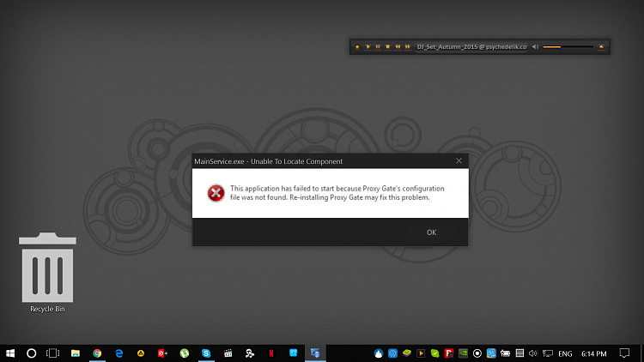Click the red error X icon

pos(216,193)
